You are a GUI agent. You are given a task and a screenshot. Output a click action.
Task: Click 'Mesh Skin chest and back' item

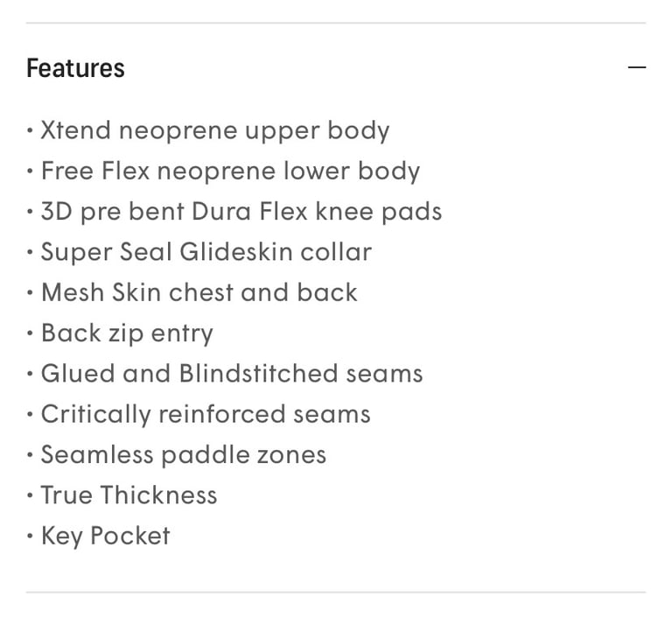[199, 292]
